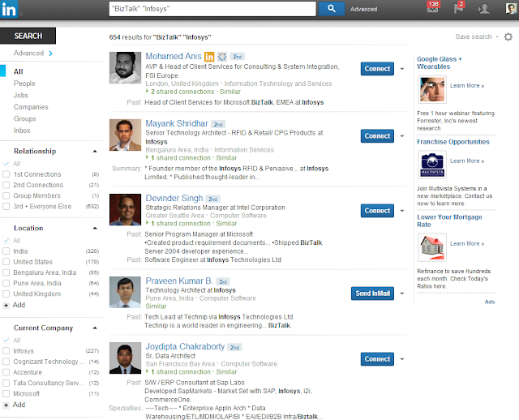Open Mayank Shridhar profile photo

(125, 135)
